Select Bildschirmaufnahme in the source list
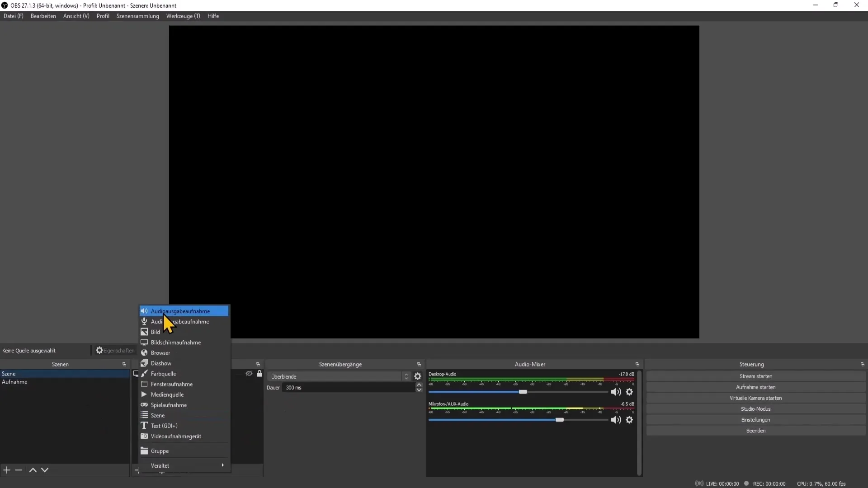Screen dimensions: 868x488 tap(184, 342)
